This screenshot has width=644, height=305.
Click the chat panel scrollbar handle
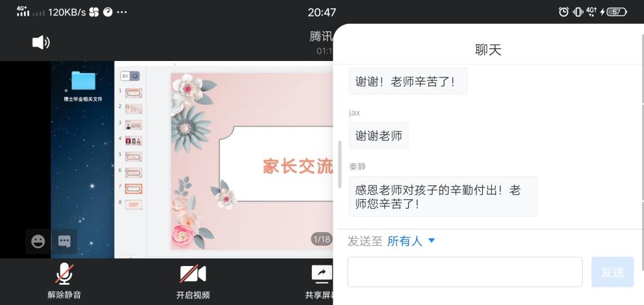tap(340, 164)
